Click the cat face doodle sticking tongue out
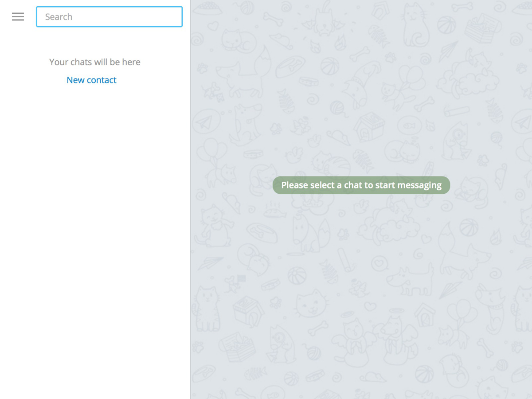The width and height of the screenshot is (532, 399). (312, 303)
